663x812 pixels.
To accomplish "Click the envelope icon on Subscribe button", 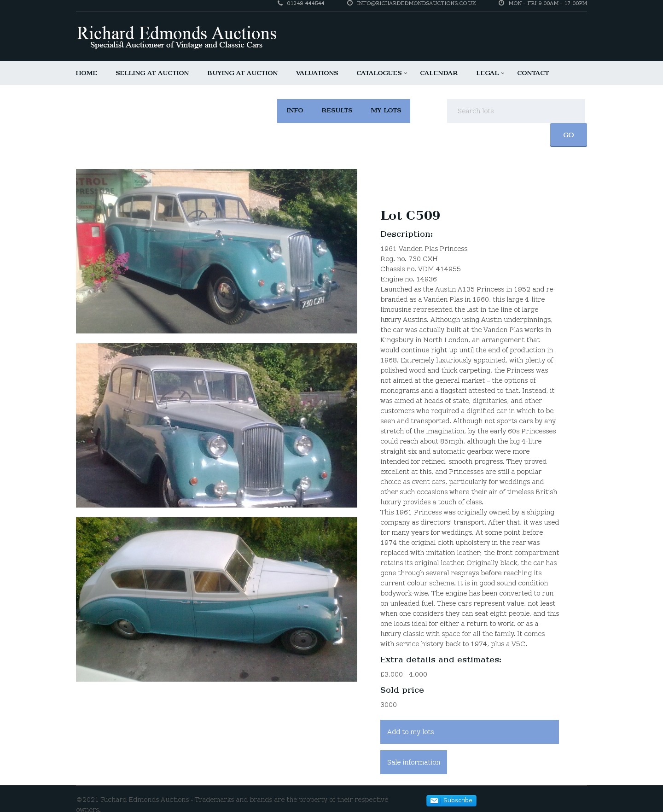I will click(434, 800).
